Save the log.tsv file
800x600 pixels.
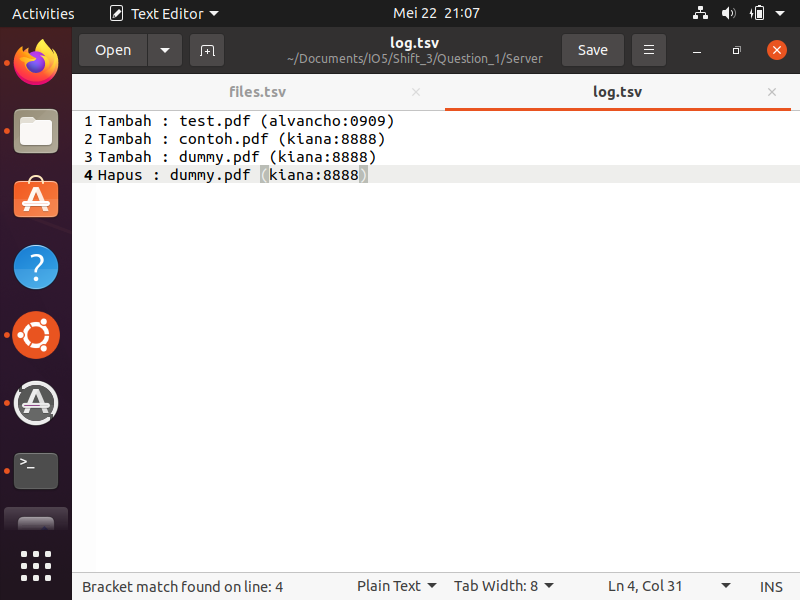(592, 49)
